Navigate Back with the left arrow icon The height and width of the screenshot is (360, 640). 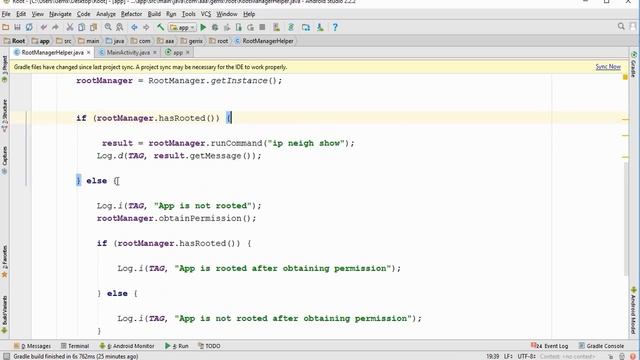tap(134, 27)
